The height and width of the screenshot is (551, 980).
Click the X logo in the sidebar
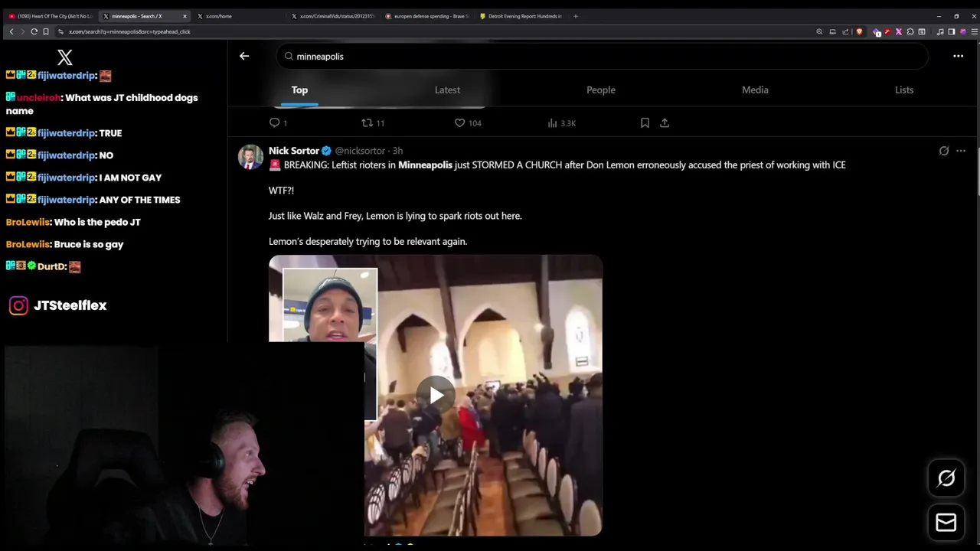pyautogui.click(x=65, y=57)
